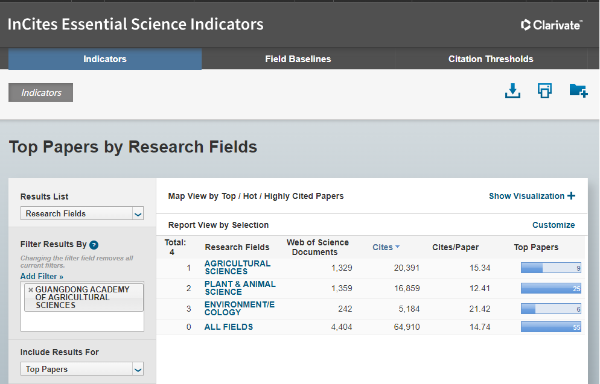600x384 pixels.
Task: Open the Field Baselines tab
Action: 298,59
